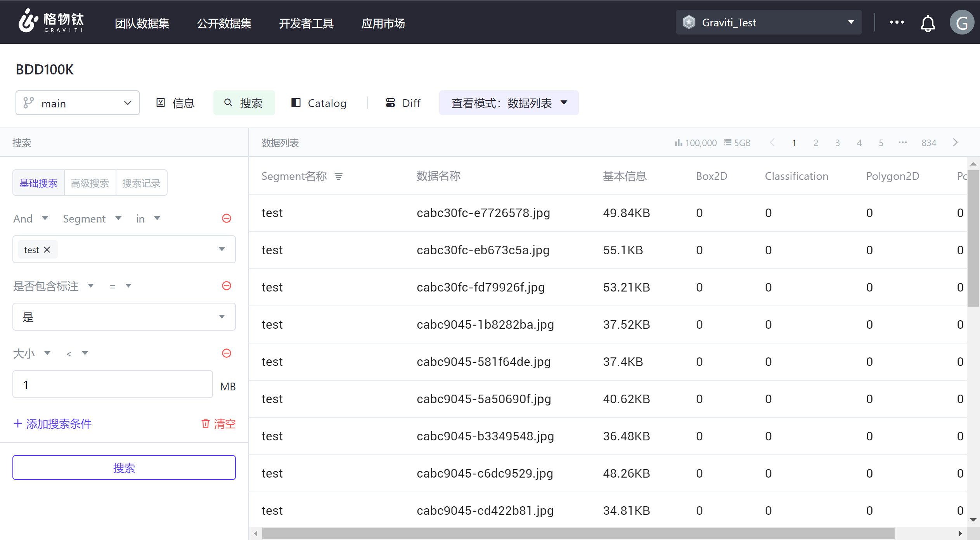Click the Segment名称 filter icon
This screenshot has height=540, width=980.
click(339, 177)
